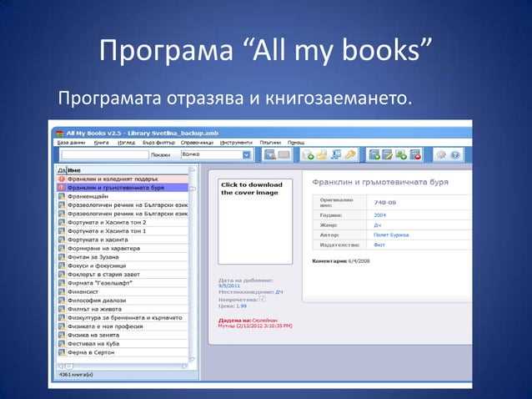
Task: Click the delete book icon with red mark
Action: tap(415, 155)
